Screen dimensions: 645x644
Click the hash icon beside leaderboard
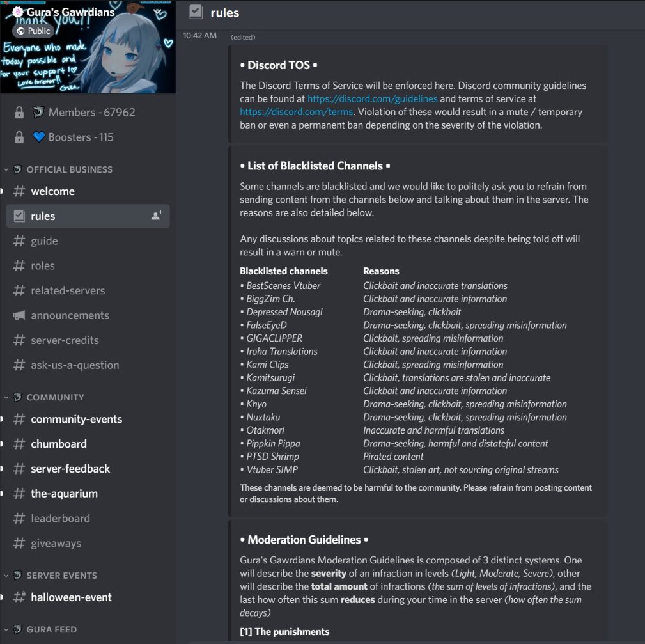coord(19,519)
